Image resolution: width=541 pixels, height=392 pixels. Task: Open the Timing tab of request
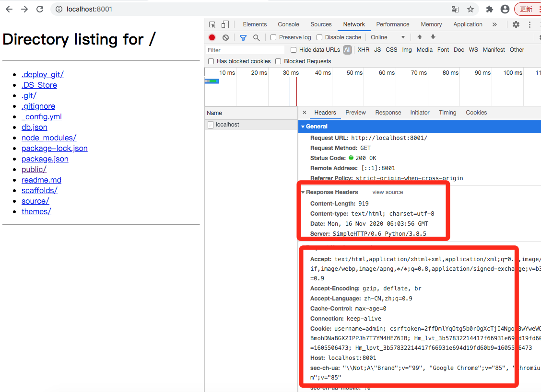point(447,113)
